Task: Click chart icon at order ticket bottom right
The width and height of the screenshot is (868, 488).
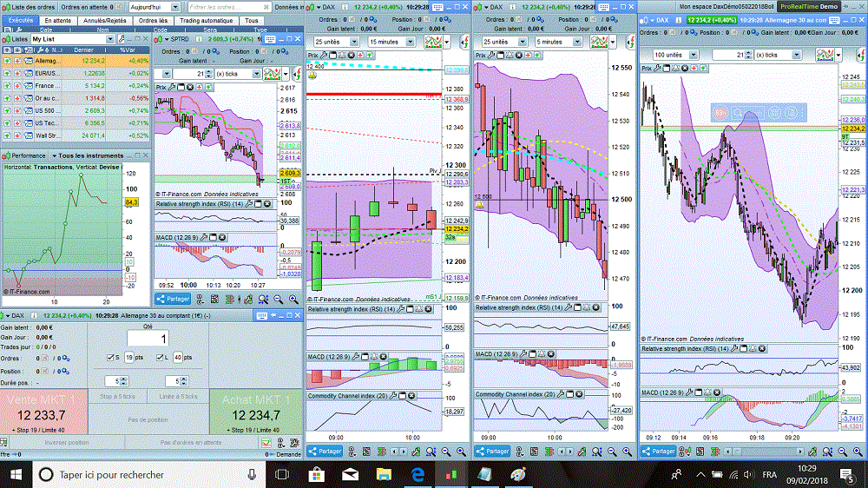Action: (266, 443)
